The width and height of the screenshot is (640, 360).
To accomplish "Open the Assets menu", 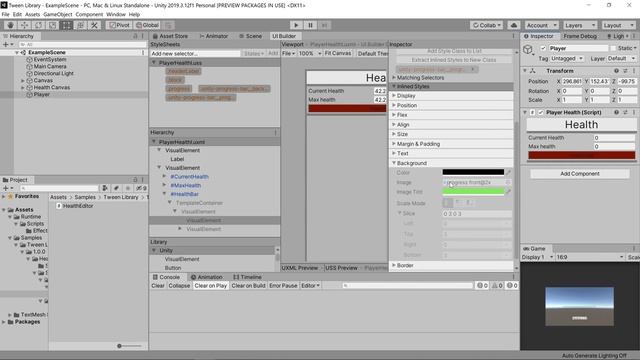I will pos(32,14).
